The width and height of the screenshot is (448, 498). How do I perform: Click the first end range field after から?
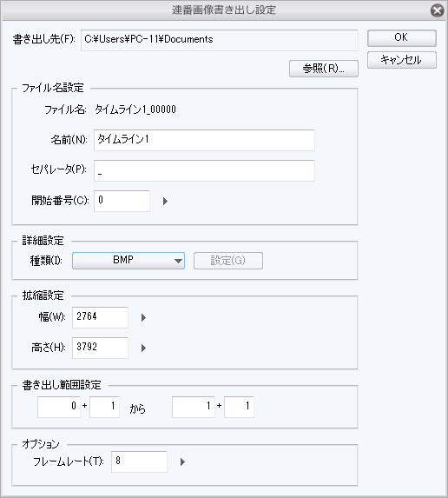pos(194,407)
